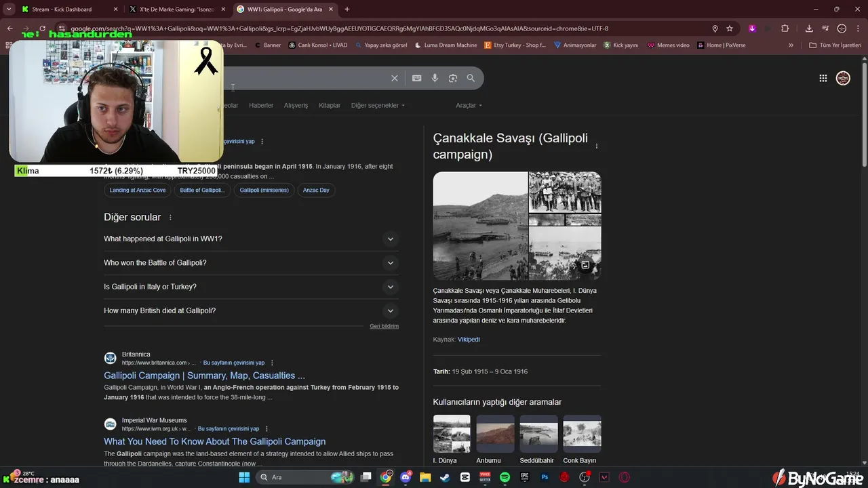Image resolution: width=868 pixels, height=488 pixels.
Task: Open the Google account avatar
Action: click(843, 78)
